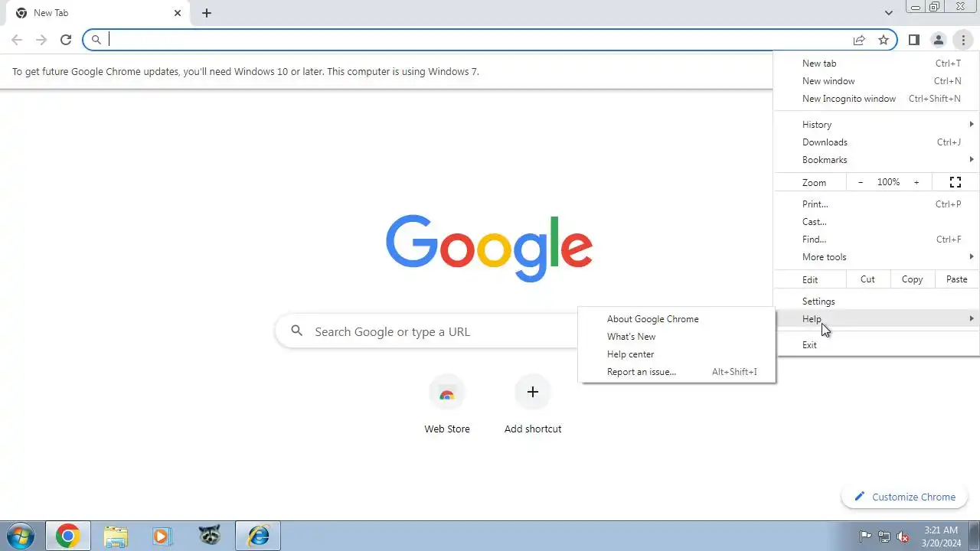Decrease zoom with the minus button
This screenshot has height=551, width=980.
click(x=861, y=182)
